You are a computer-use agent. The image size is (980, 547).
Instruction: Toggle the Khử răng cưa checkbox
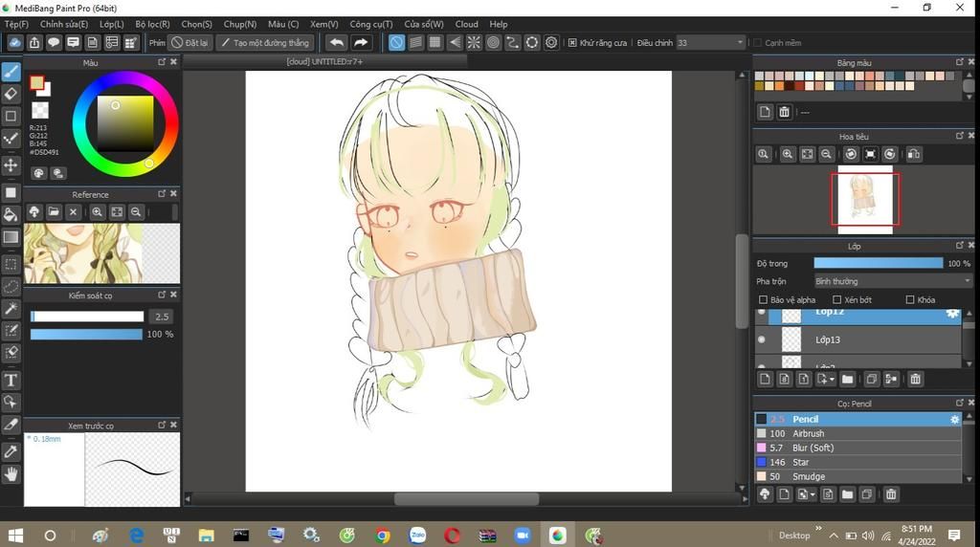click(572, 42)
